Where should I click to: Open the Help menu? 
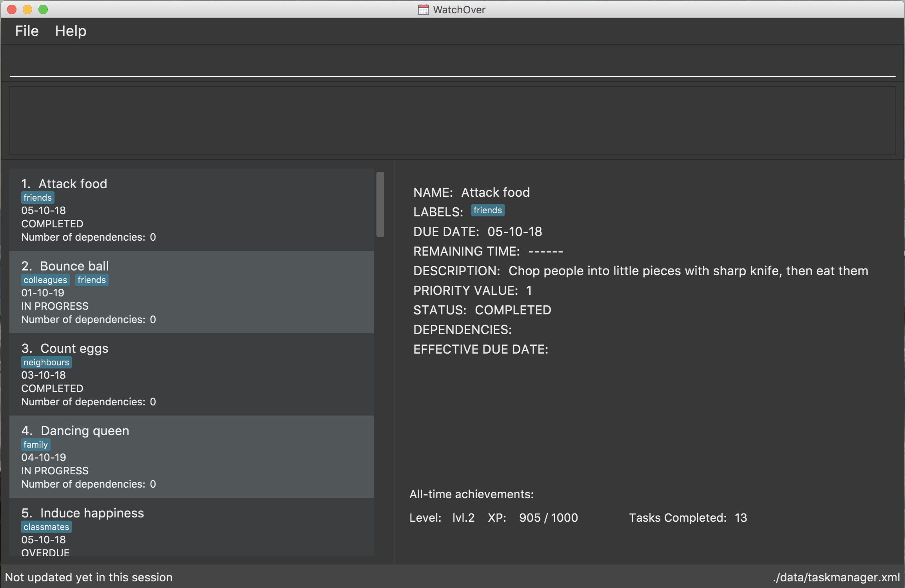71,31
